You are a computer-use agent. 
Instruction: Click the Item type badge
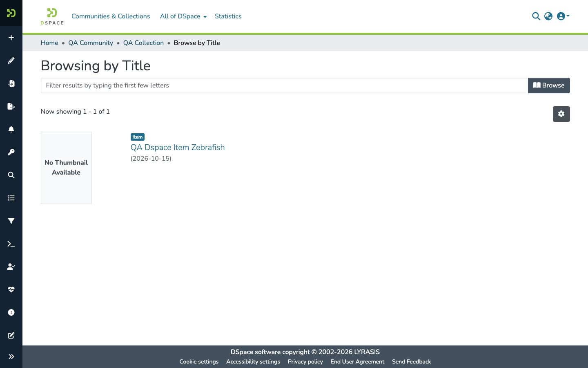tap(138, 137)
